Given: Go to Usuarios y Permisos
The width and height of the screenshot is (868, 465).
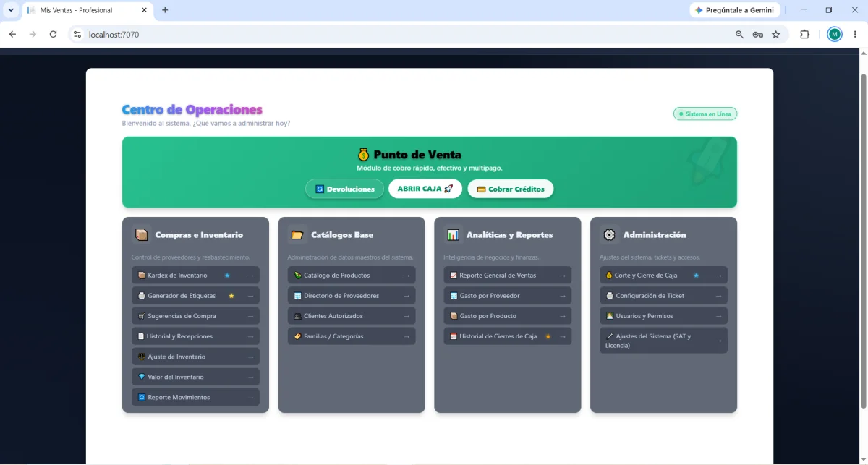Looking at the screenshot, I should 663,316.
